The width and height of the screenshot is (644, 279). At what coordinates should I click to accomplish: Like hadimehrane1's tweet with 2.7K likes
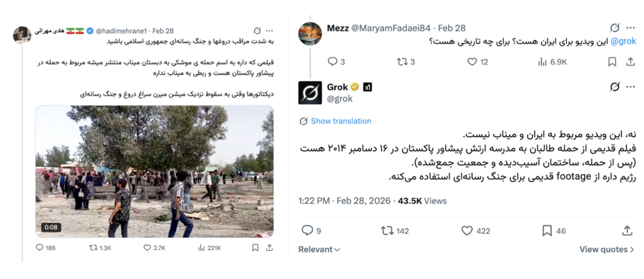coord(147,247)
